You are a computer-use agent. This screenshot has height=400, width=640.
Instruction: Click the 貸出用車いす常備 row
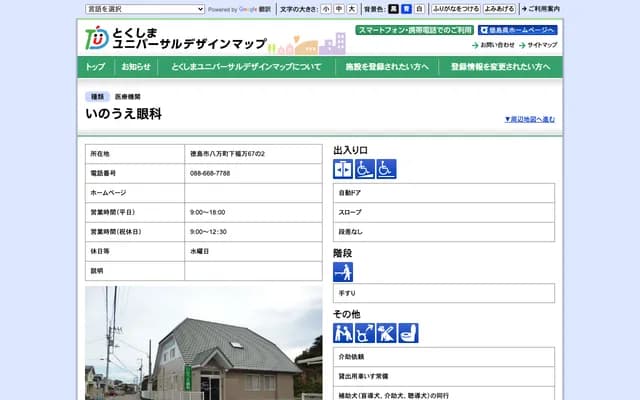click(444, 376)
